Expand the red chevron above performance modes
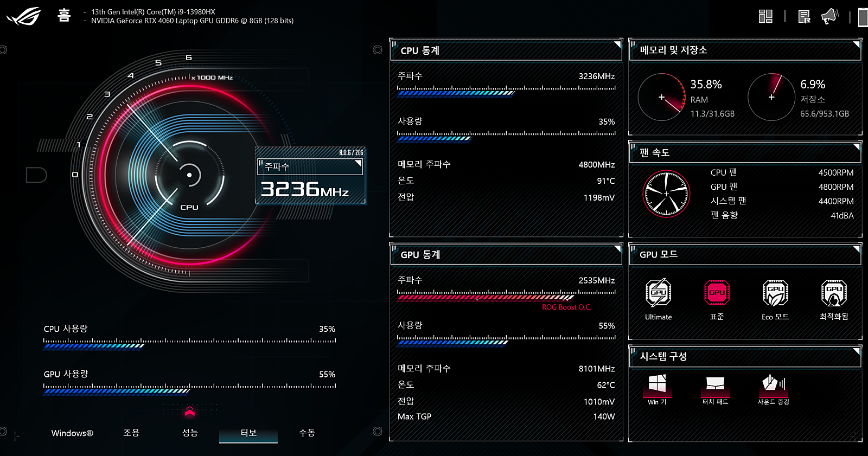Image resolution: width=868 pixels, height=456 pixels. 189,412
